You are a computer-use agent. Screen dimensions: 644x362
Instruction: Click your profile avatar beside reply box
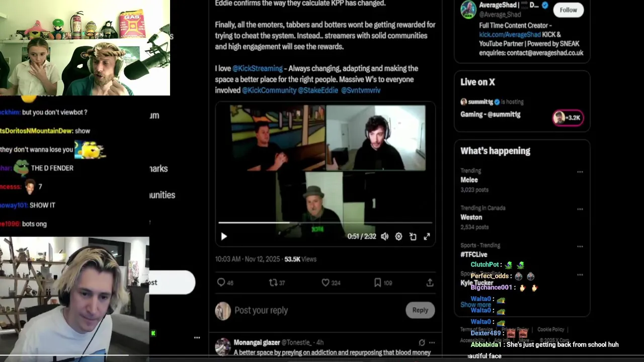point(222,311)
